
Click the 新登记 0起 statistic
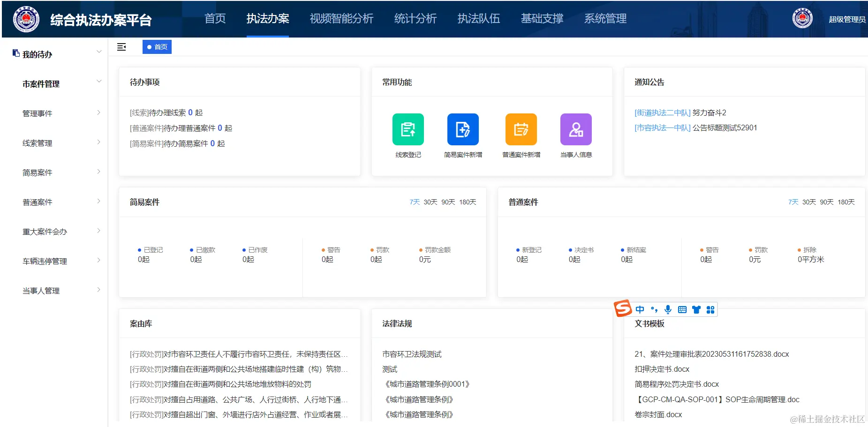pos(528,255)
